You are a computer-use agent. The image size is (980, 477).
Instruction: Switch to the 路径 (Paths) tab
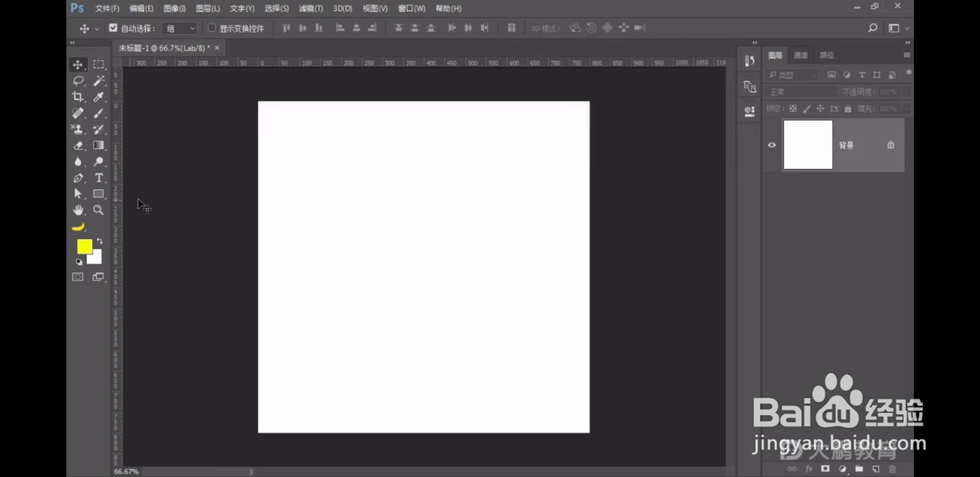pyautogui.click(x=827, y=55)
